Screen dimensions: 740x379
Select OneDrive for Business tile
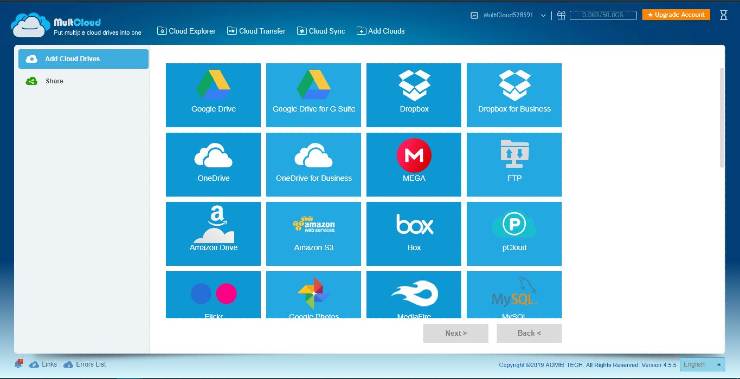(313, 164)
